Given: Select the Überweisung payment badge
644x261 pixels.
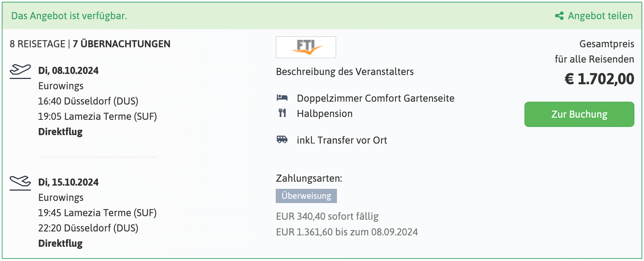Looking at the screenshot, I should click(306, 196).
